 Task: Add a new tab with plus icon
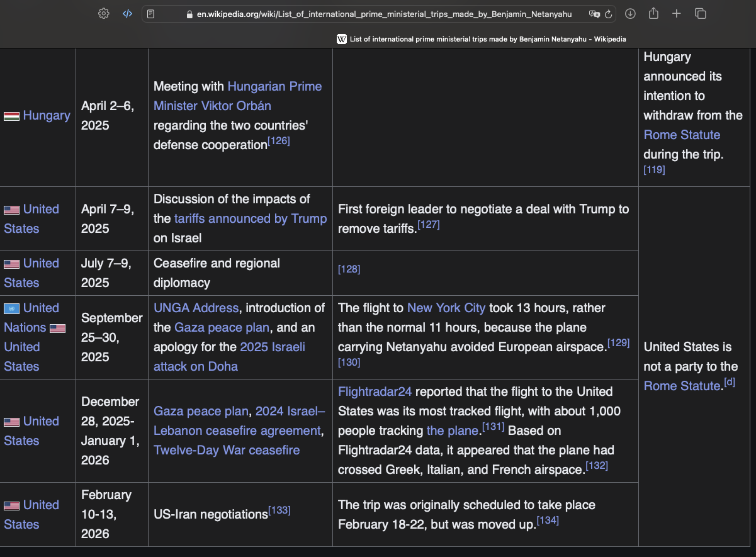(x=677, y=13)
